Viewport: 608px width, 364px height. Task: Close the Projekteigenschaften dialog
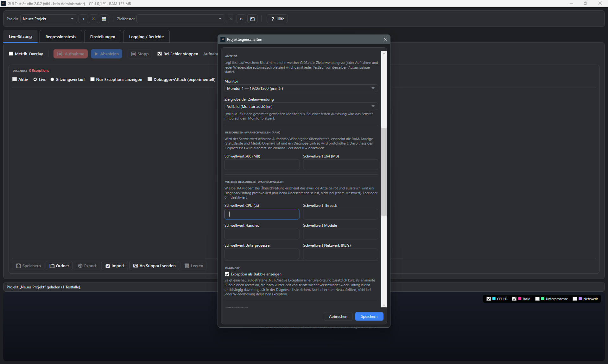tap(385, 39)
